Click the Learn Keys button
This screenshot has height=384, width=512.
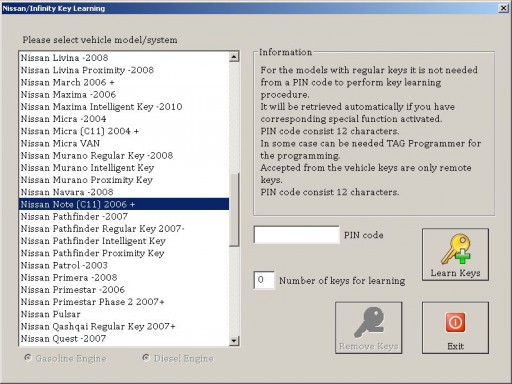pyautogui.click(x=455, y=254)
